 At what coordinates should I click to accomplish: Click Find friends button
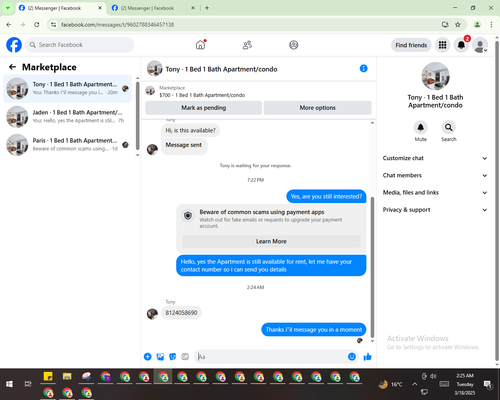(x=411, y=45)
